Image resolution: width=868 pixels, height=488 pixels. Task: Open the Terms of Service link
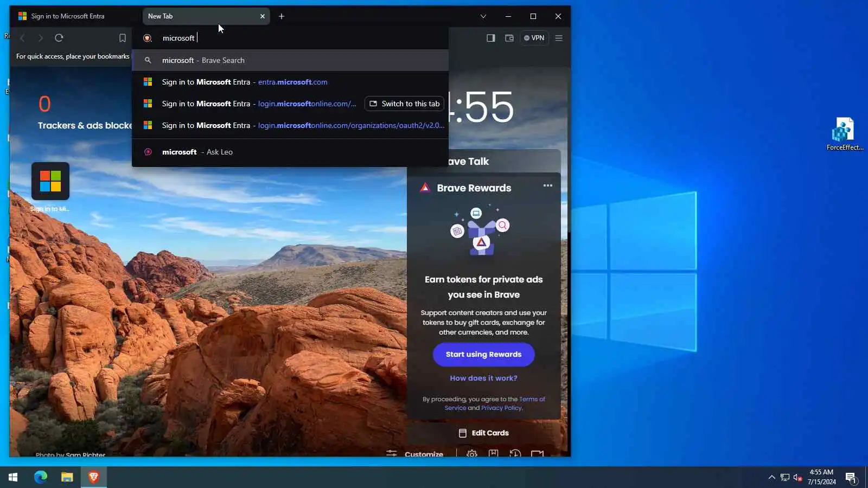click(x=495, y=403)
